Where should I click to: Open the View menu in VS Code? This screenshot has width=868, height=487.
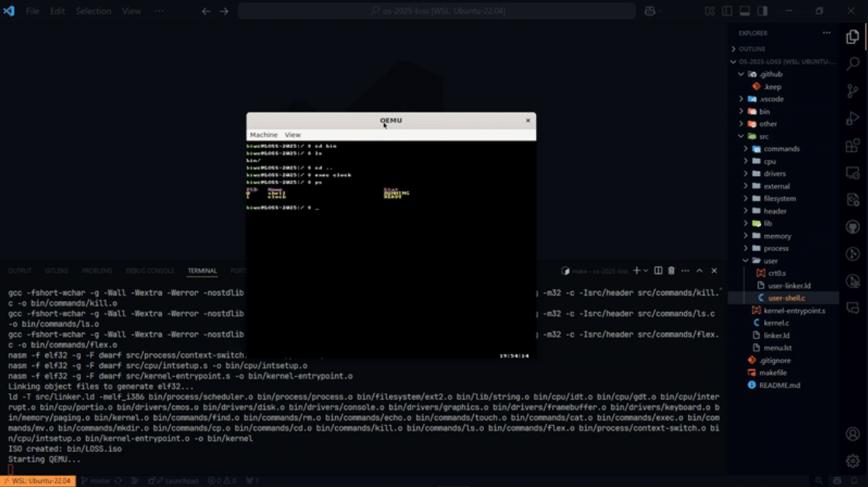[x=131, y=11]
